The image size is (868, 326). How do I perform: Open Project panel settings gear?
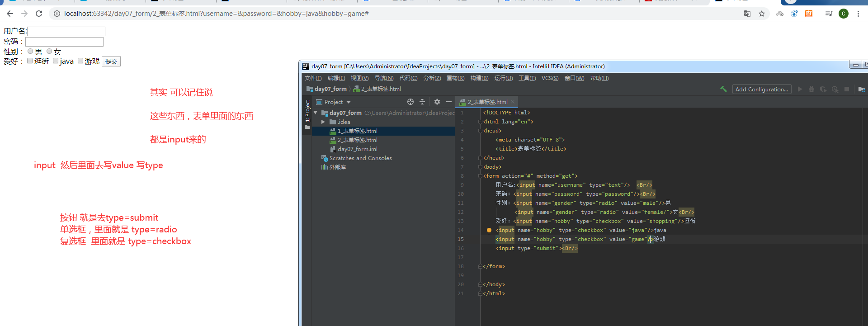(437, 102)
